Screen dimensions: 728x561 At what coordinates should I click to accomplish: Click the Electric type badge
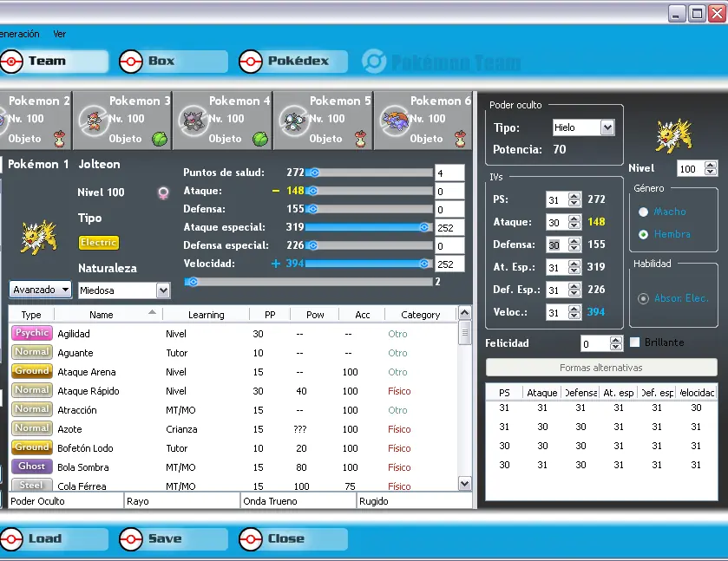coord(98,242)
